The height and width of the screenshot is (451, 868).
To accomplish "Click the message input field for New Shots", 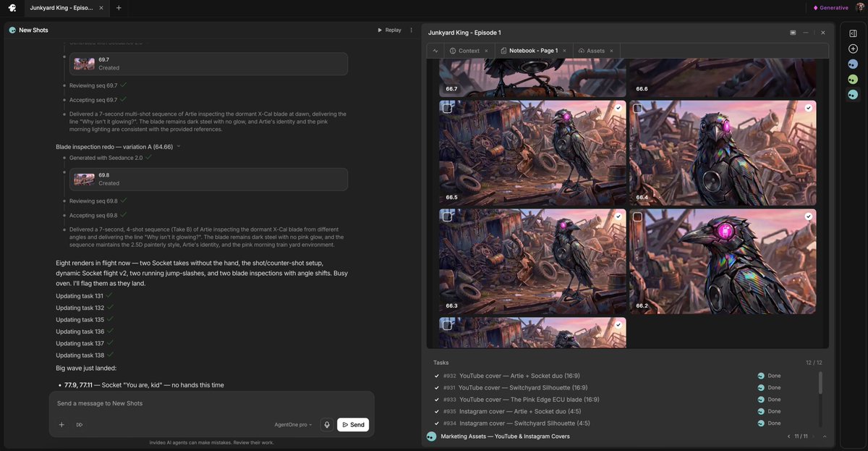I will (211, 403).
